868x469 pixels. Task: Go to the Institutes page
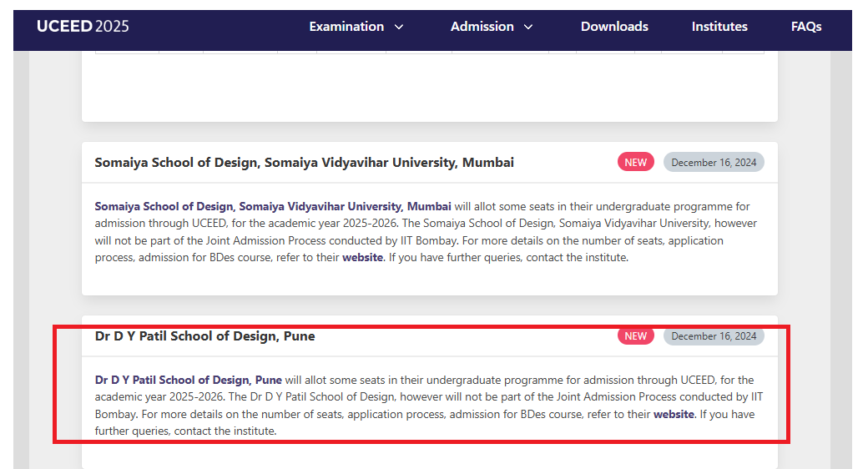[719, 27]
